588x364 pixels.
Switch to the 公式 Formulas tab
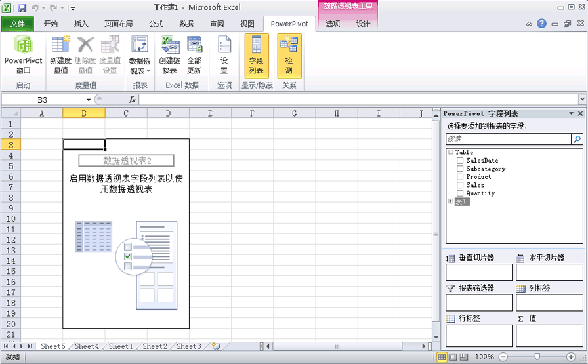(x=156, y=24)
